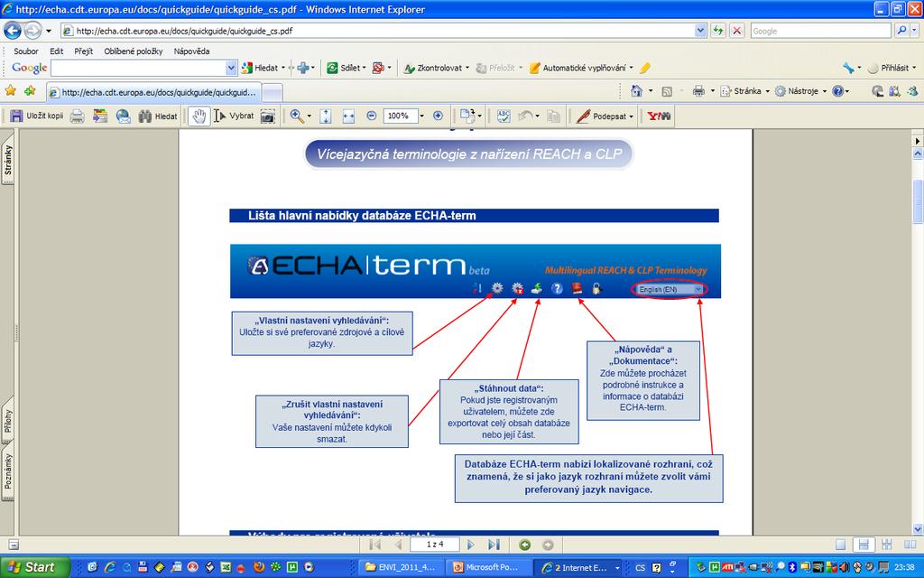This screenshot has width=924, height=578.
Task: Open the Nápověda menu
Action: point(191,51)
